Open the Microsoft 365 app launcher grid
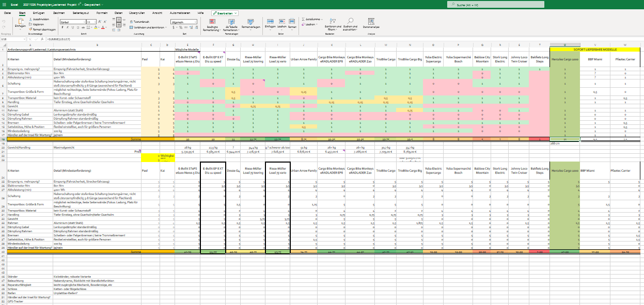The width and height of the screenshot is (644, 305). (x=4, y=4)
